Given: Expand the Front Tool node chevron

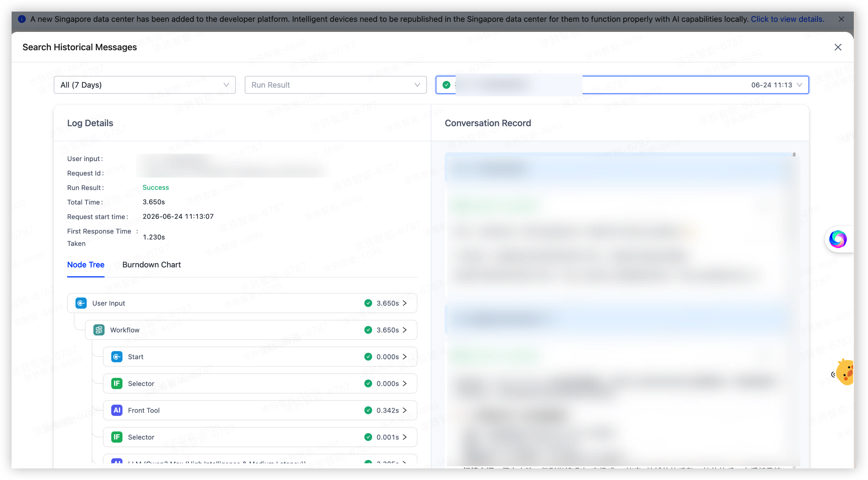Looking at the screenshot, I should [x=405, y=410].
